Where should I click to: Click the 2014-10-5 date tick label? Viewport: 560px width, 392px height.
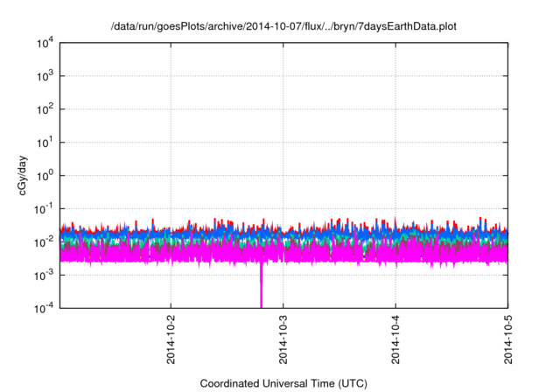[x=507, y=339]
